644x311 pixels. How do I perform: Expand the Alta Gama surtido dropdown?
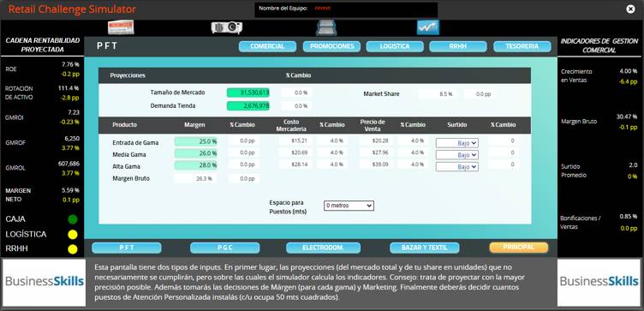[x=457, y=167]
